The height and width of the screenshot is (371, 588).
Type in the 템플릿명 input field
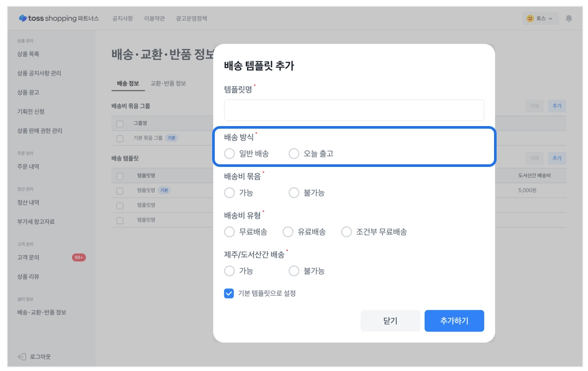(354, 110)
